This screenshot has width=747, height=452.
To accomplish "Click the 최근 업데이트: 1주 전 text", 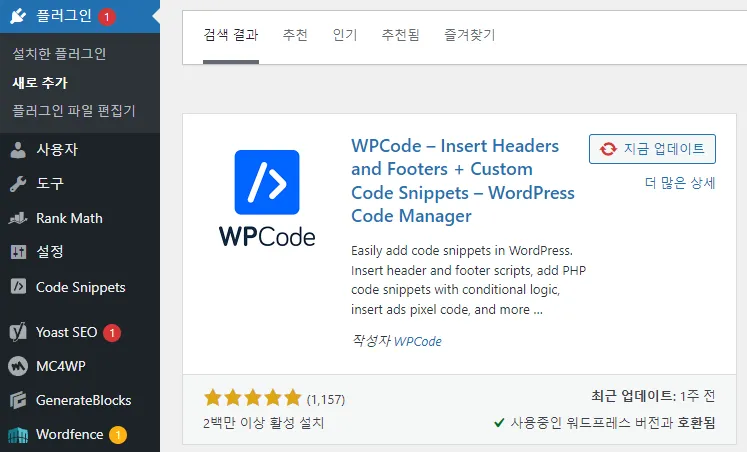I will click(x=653, y=396).
